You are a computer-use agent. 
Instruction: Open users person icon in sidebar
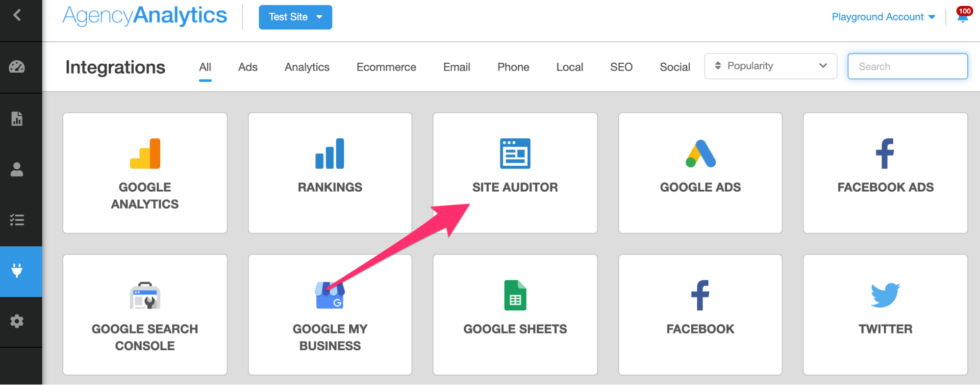(x=17, y=169)
